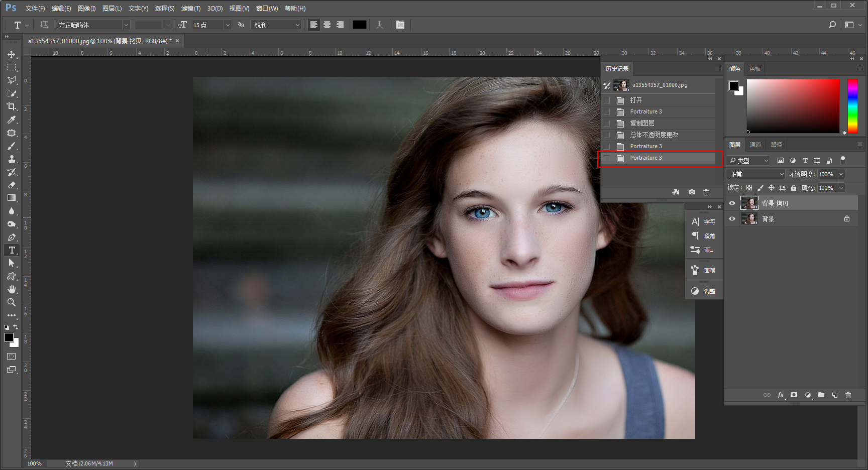This screenshot has width=868, height=470.
Task: Open the 文件(F) menu
Action: (x=35, y=9)
